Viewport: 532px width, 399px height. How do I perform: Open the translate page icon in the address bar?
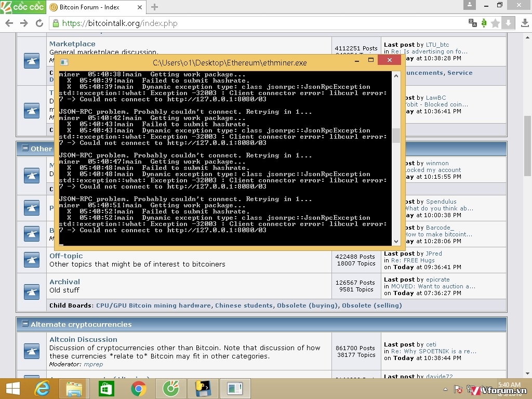tap(472, 23)
